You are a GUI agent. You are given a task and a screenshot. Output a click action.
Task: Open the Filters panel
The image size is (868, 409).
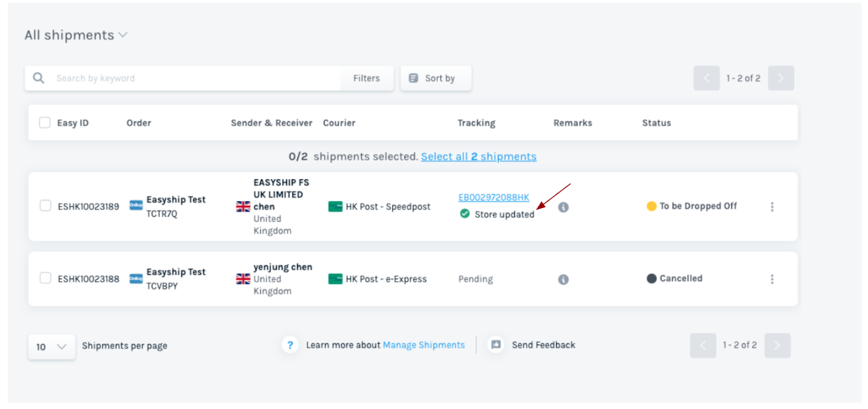click(x=366, y=78)
